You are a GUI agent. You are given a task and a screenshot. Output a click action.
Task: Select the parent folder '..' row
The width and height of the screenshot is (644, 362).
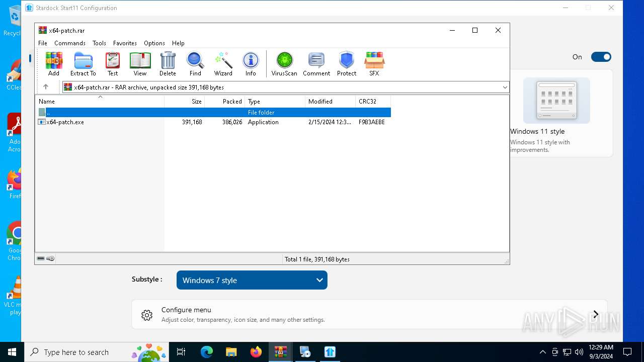click(x=213, y=113)
